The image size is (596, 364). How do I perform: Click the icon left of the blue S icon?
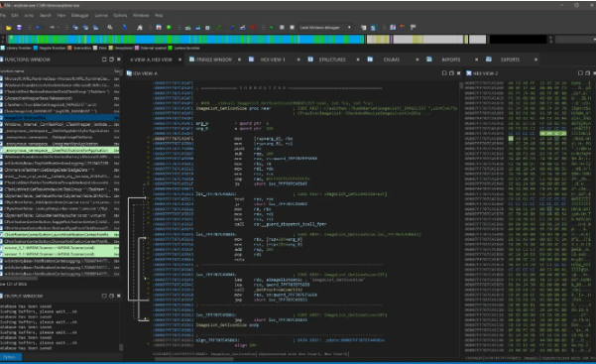pos(363,28)
